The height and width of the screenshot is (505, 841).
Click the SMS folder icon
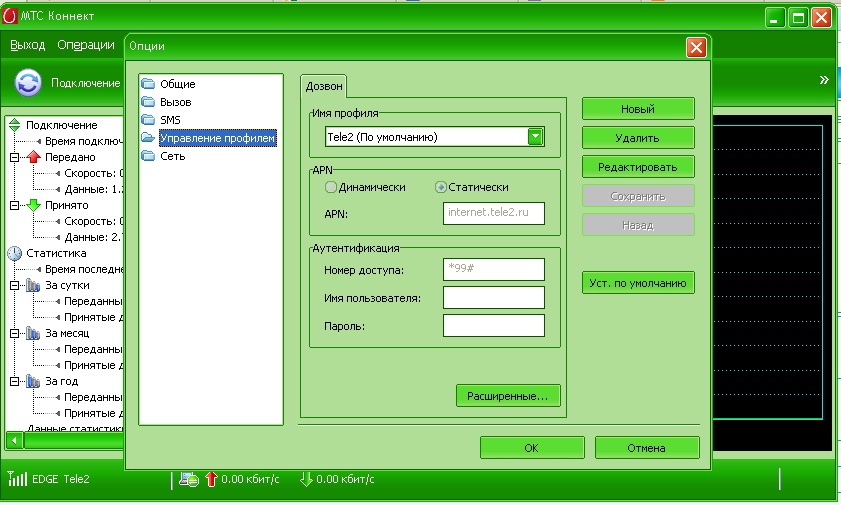(147, 120)
